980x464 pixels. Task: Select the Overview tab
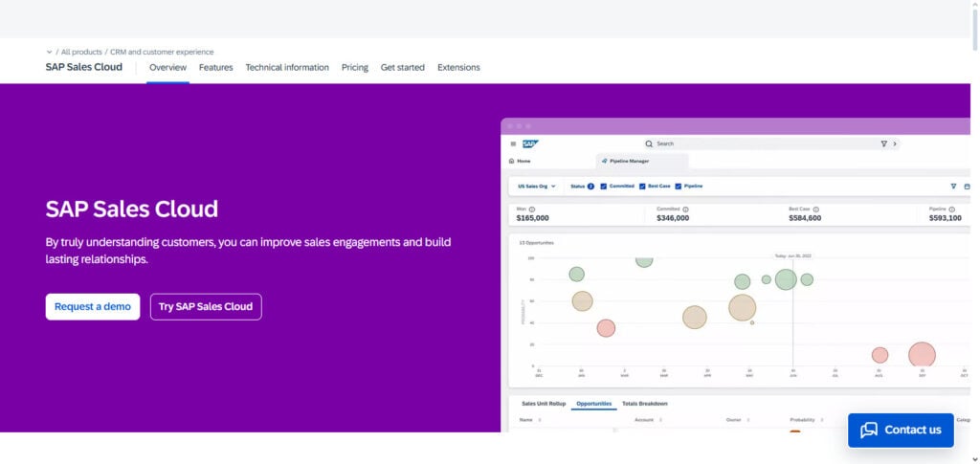pyautogui.click(x=167, y=67)
